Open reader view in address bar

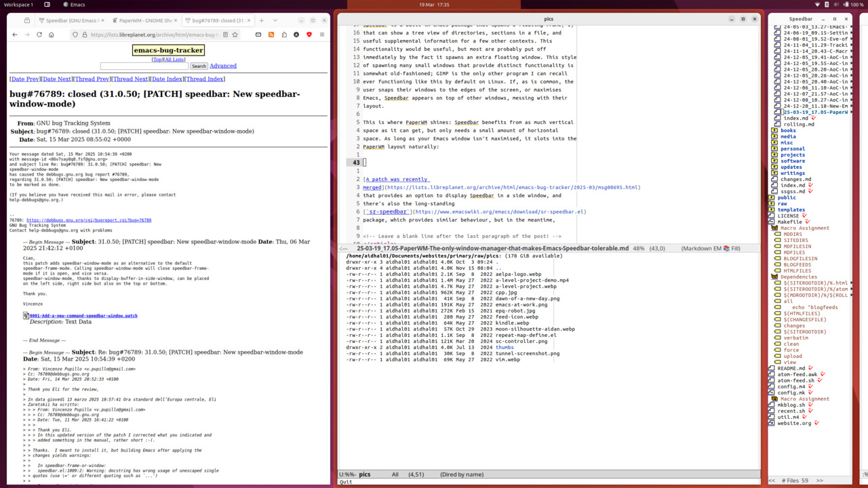pyautogui.click(x=224, y=35)
